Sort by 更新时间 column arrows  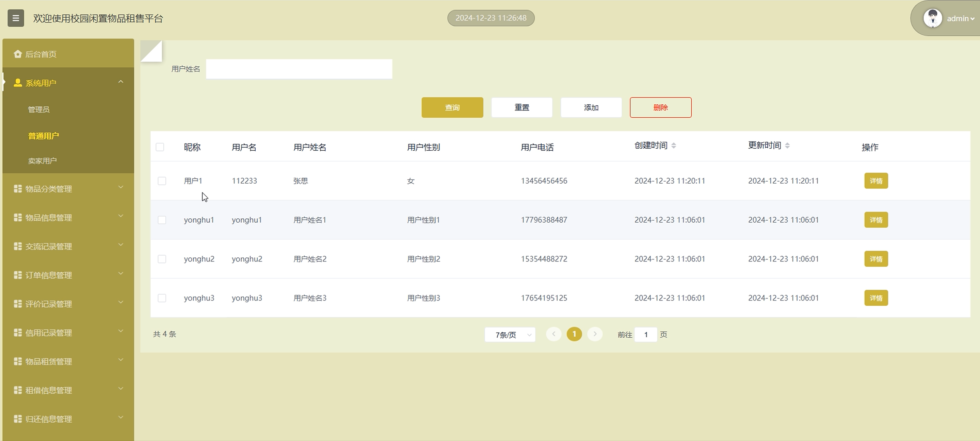coord(787,146)
